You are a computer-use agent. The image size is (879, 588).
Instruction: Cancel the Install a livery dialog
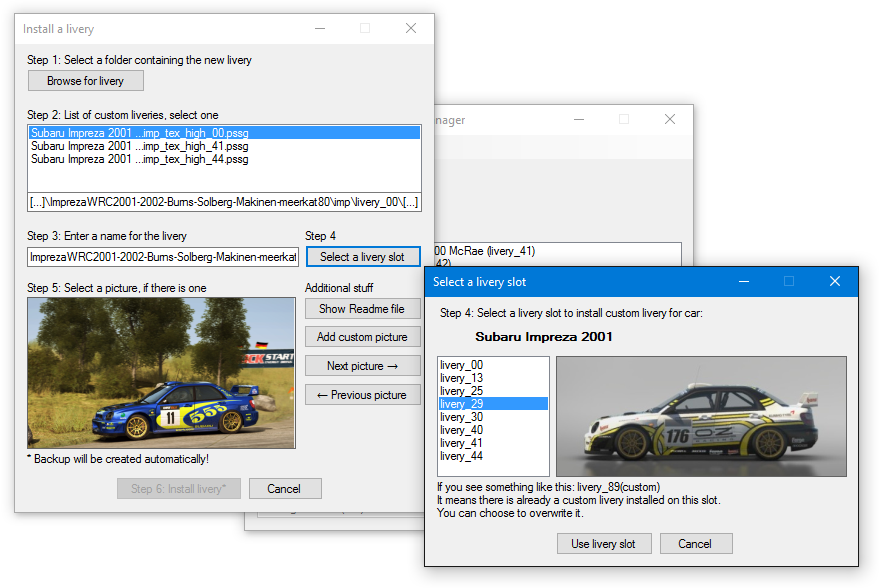285,489
